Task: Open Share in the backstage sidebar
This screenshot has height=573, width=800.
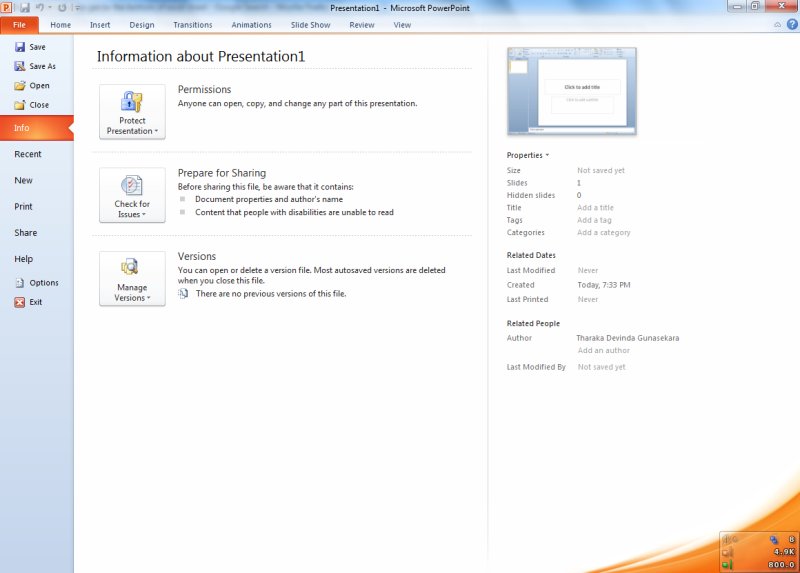Action: (x=37, y=233)
